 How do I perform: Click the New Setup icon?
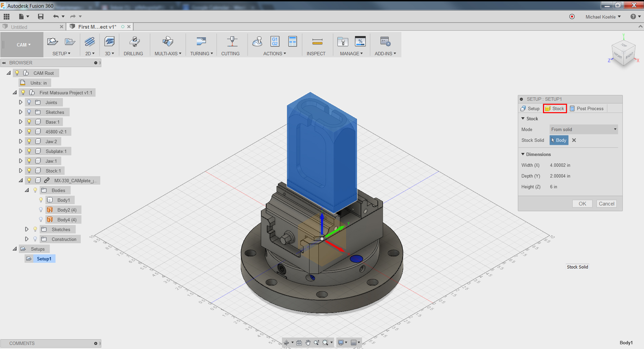click(x=52, y=41)
